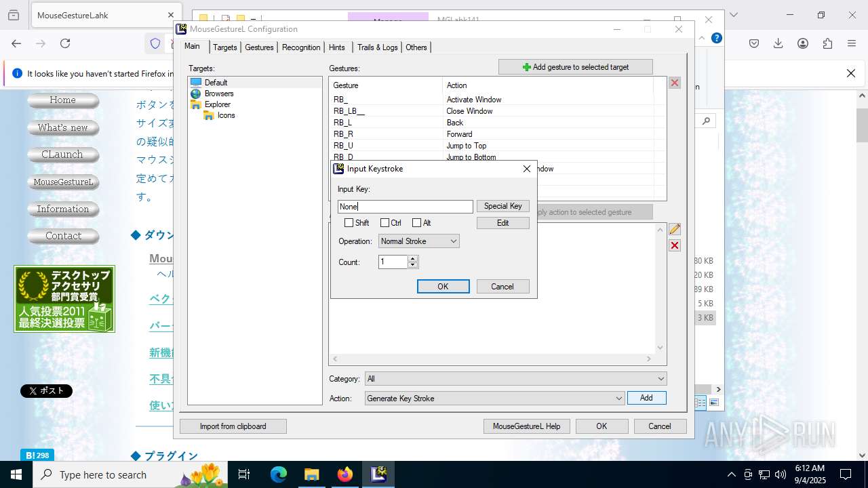
Task: Select the Default target
Action: coord(216,83)
